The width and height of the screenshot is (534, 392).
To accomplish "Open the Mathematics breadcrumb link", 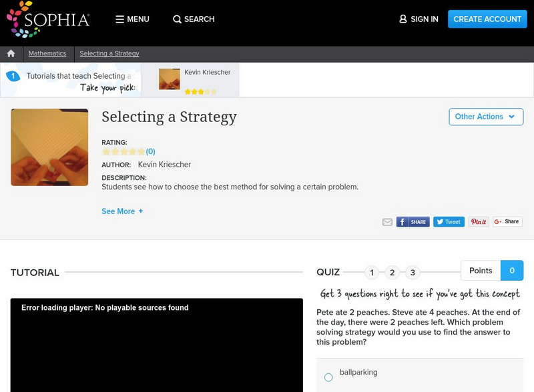I will (47, 54).
